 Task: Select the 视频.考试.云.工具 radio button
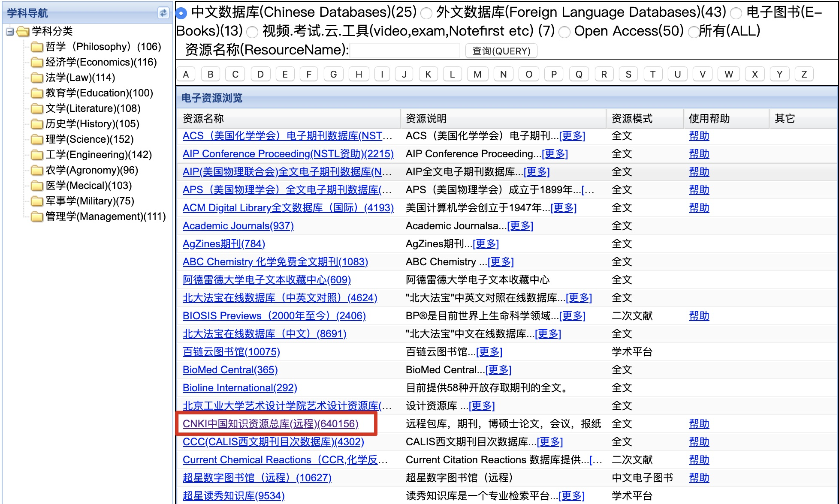pos(253,31)
